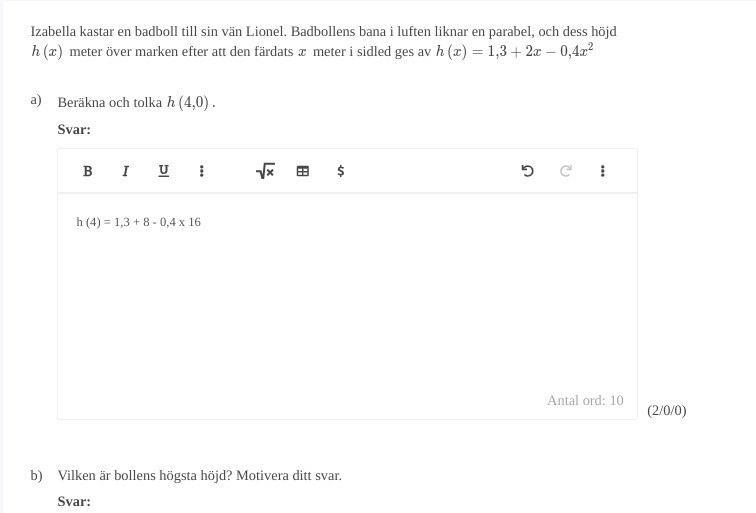
Task: Open the three-dot menu beside the redo icon
Action: [603, 171]
